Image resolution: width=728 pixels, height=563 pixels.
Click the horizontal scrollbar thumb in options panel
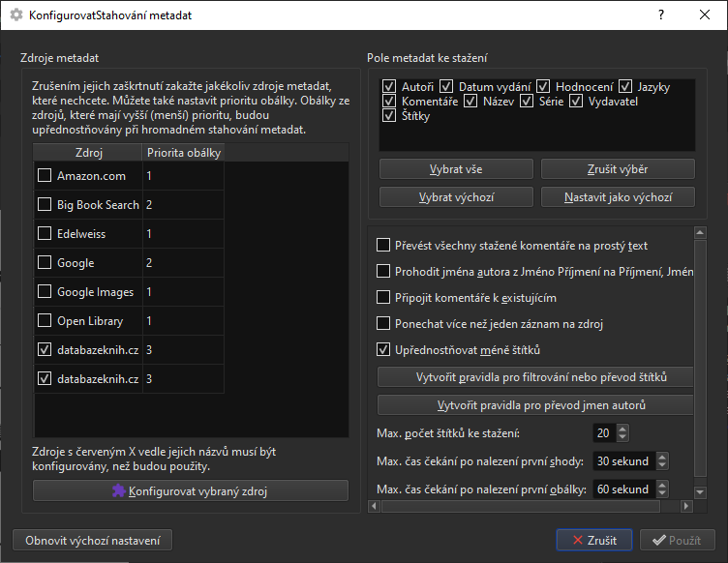point(523,506)
